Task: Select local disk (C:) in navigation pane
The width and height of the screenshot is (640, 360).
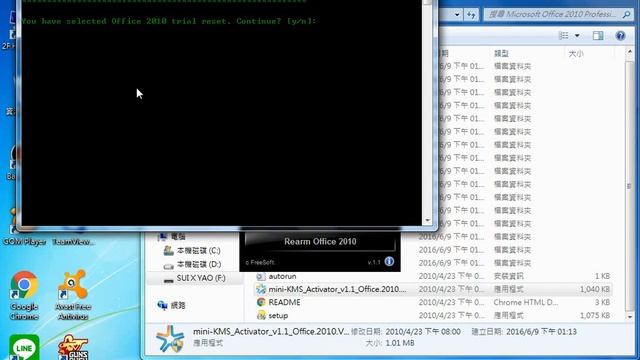Action: tap(192, 251)
